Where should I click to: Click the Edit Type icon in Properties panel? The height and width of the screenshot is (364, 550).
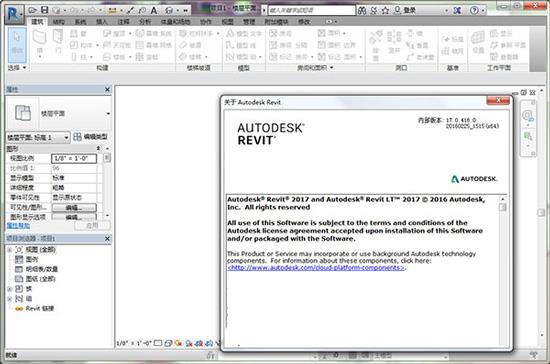90,137
